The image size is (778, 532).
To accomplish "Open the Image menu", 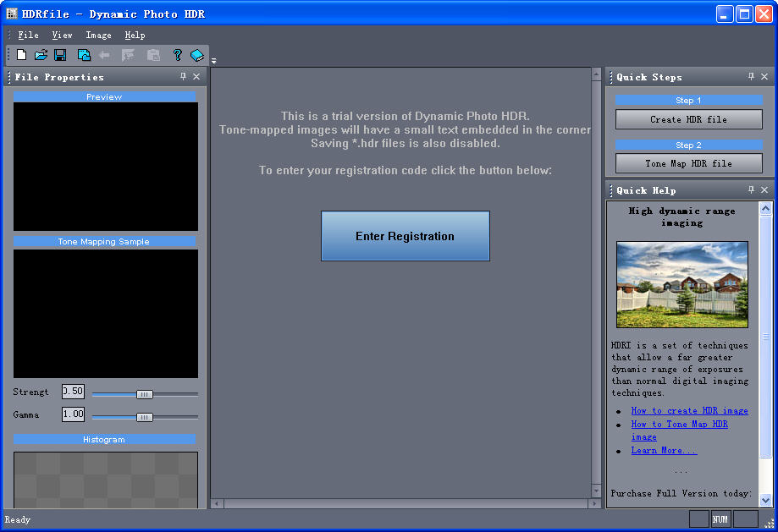I will pos(98,36).
